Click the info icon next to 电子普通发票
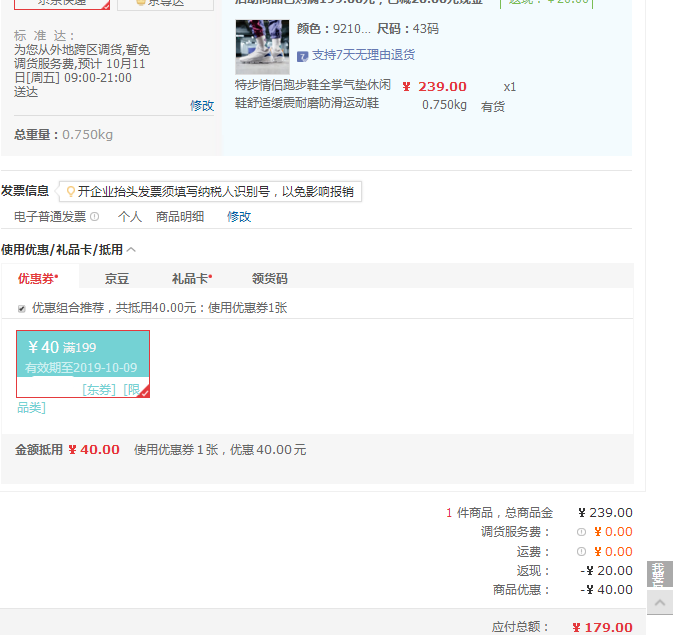This screenshot has width=689, height=635. pyautogui.click(x=94, y=217)
